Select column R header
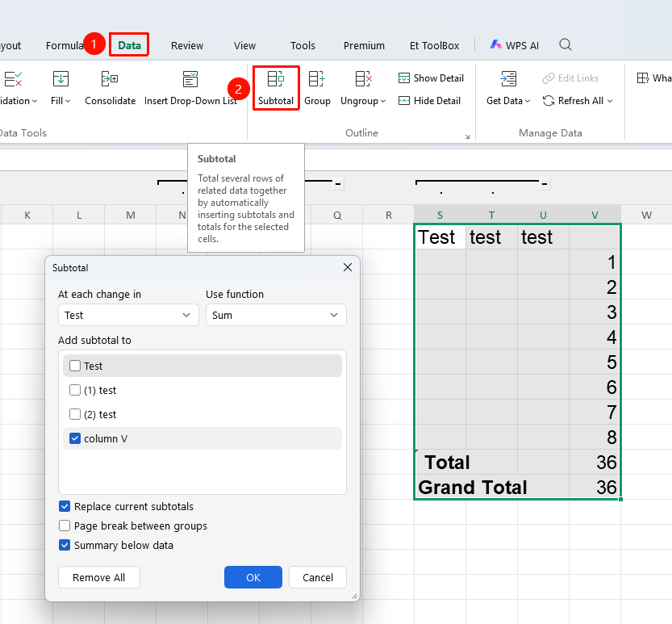 click(388, 215)
